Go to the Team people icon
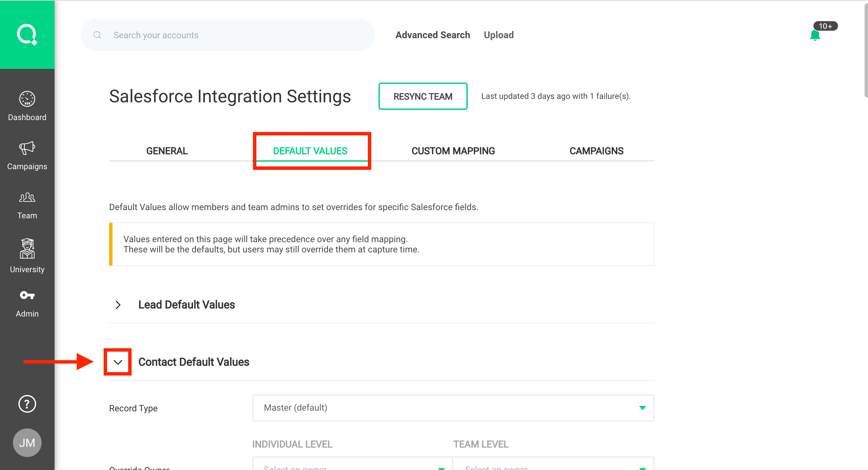The image size is (868, 470). [27, 197]
